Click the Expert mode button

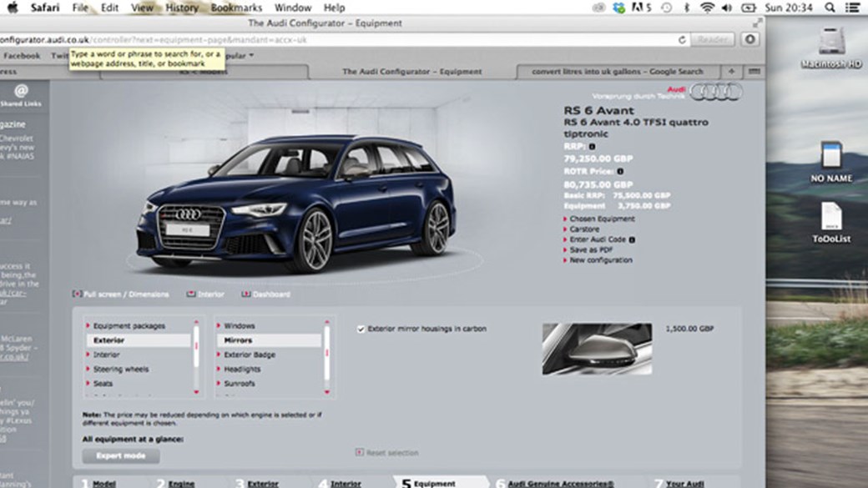pyautogui.click(x=121, y=455)
